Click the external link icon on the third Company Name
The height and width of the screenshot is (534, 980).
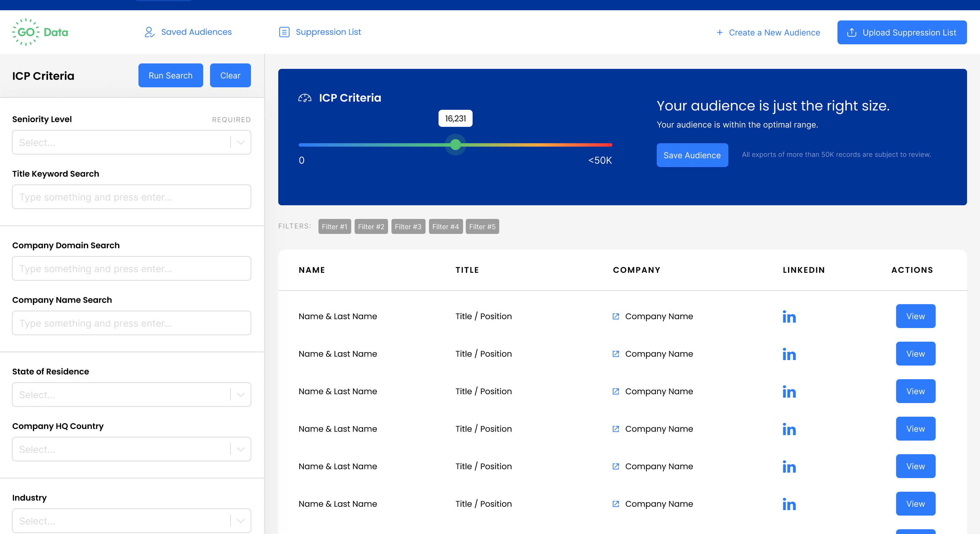(616, 391)
